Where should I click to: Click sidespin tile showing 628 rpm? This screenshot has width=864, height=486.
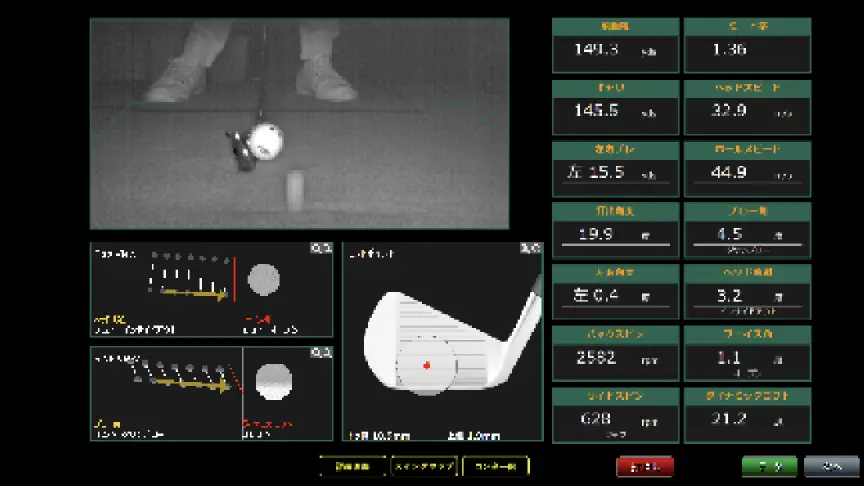615,415
